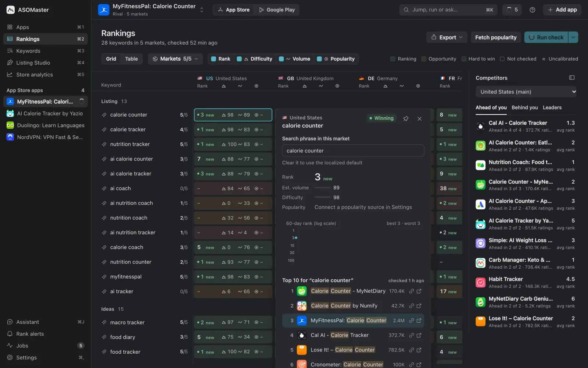Screen dimensions: 588x368
Task: Toggle the Rank column checkbox
Action: click(x=214, y=59)
